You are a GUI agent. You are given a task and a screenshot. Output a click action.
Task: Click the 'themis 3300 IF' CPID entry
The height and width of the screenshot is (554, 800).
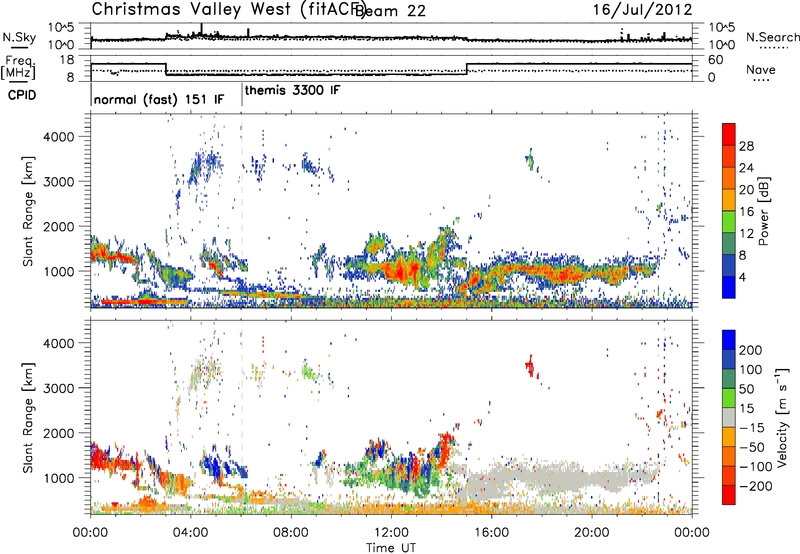click(x=292, y=90)
